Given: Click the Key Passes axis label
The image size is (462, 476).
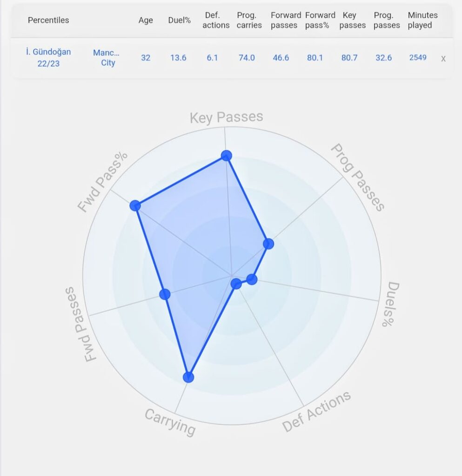Looking at the screenshot, I should point(226,118).
